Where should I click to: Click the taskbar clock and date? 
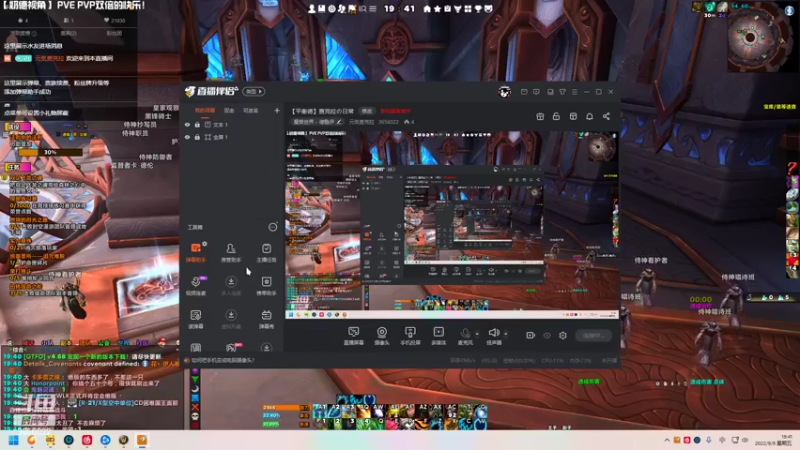coord(773,440)
